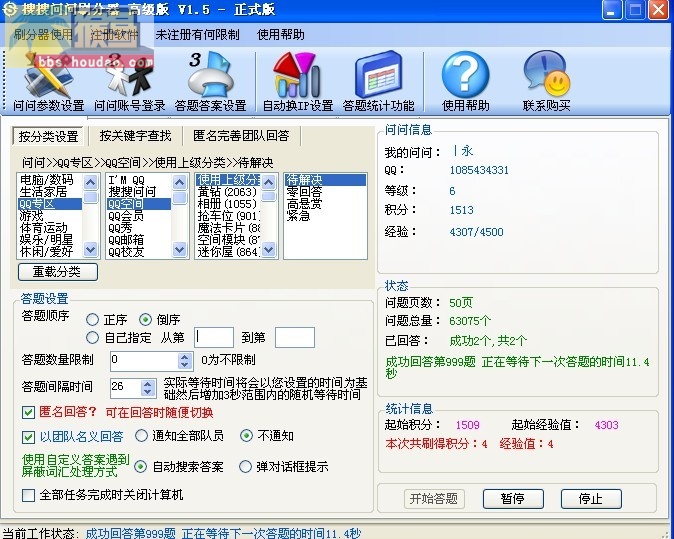Click the 答题数量限制 spinner arrows

(x=185, y=361)
